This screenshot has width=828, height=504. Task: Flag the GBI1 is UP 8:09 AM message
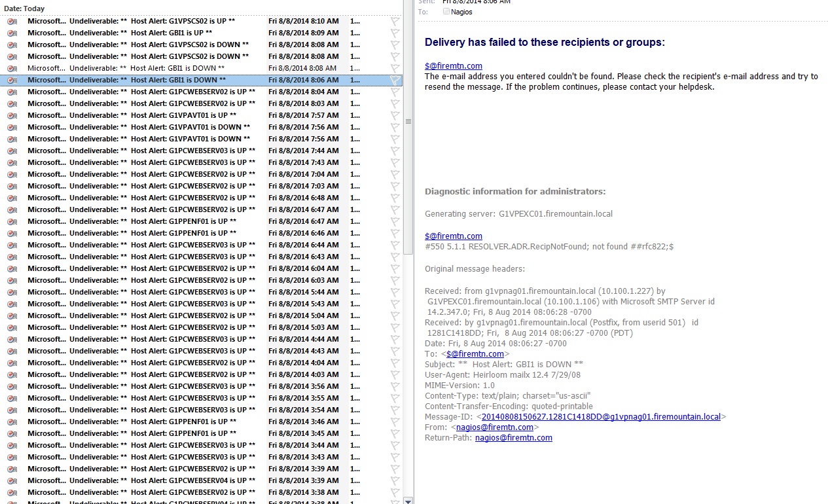395,33
